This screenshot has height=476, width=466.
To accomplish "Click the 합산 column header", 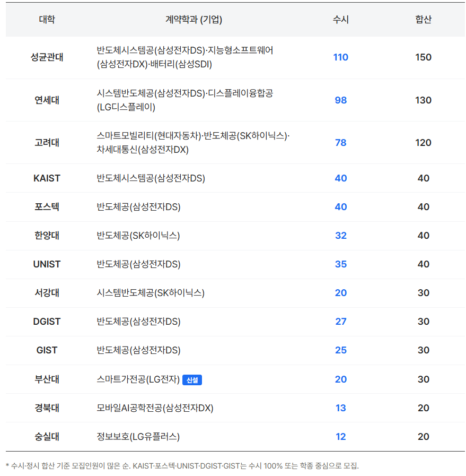I will pos(423,20).
